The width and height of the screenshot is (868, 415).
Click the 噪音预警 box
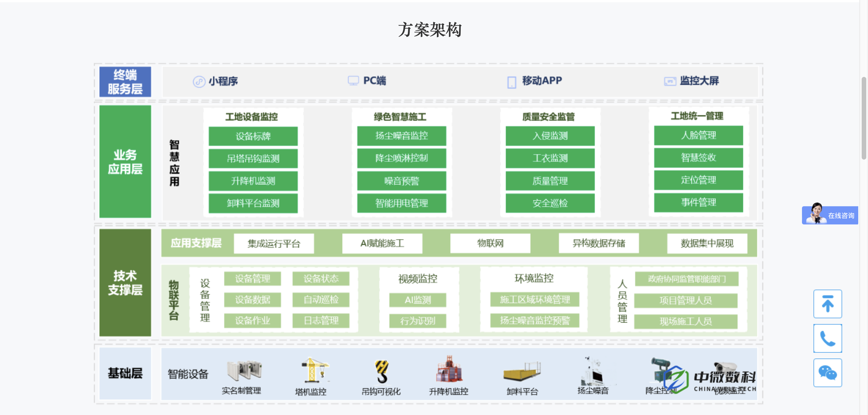pos(402,181)
